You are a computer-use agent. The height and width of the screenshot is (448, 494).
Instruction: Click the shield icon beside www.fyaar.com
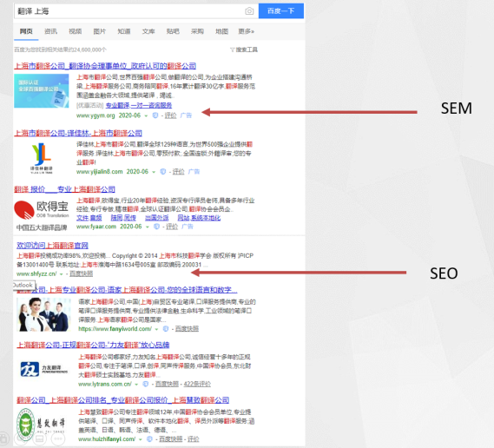coord(156,227)
